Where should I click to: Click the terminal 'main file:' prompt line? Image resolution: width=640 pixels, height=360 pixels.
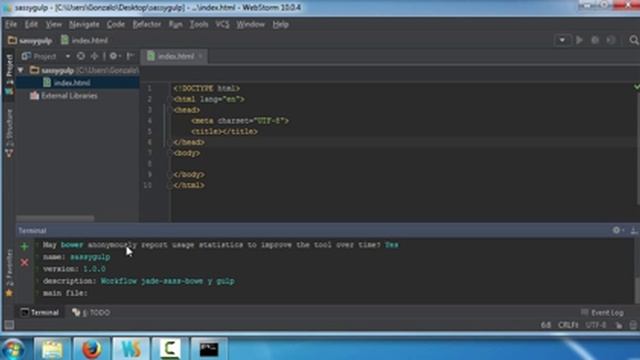click(65, 293)
